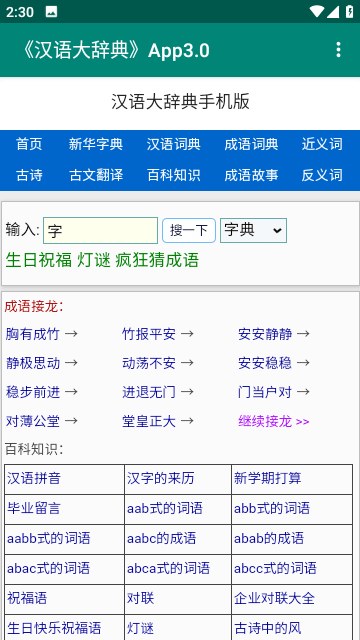Tap the battery status icon
The height and width of the screenshot is (640, 360).
point(349,11)
